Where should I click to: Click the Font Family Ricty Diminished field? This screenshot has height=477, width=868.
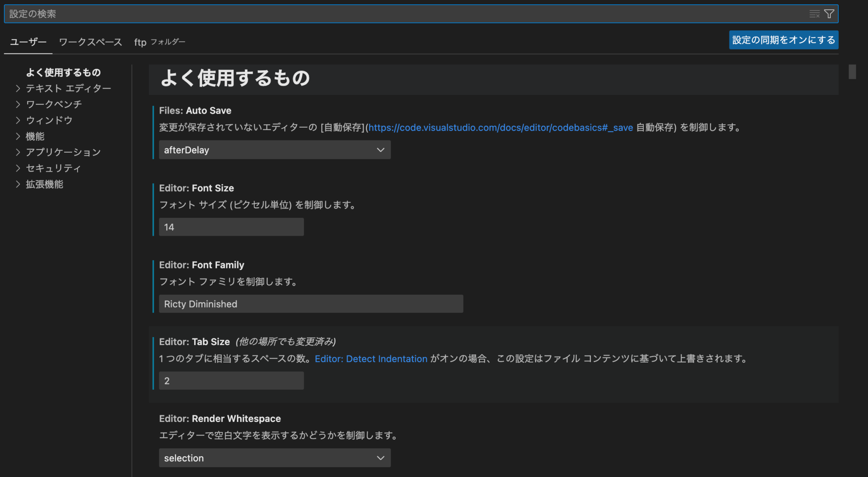(x=311, y=304)
